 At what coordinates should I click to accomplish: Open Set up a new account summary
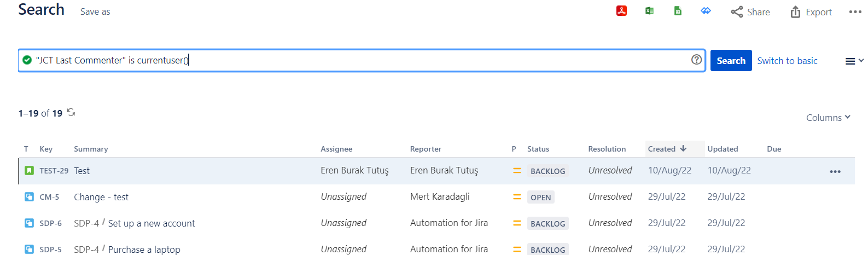(152, 223)
